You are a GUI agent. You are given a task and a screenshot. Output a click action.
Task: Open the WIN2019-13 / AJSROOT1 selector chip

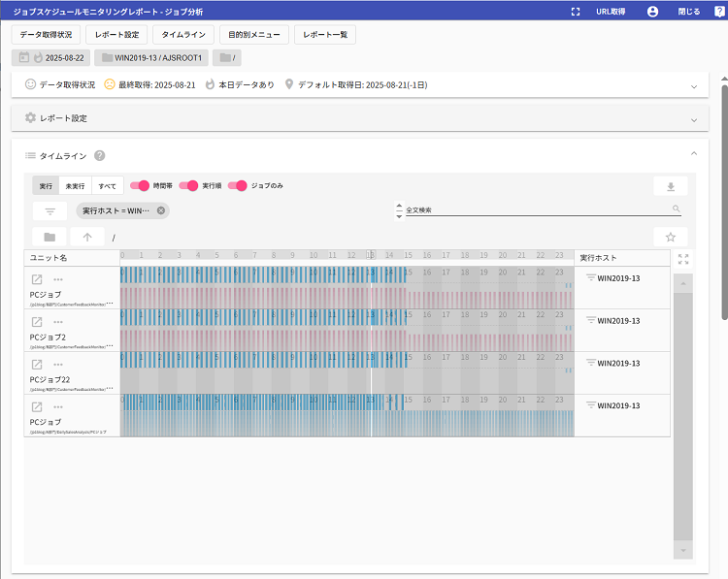(x=151, y=58)
